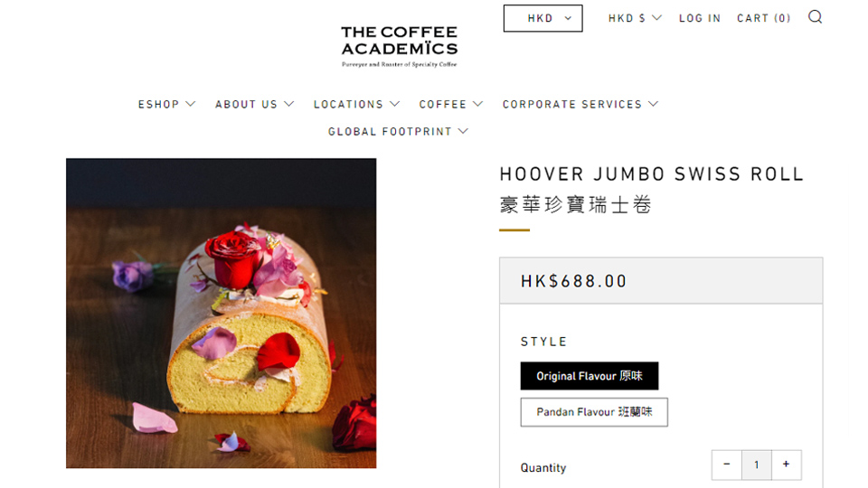Open the Global Footprint menu
This screenshot has height=488, width=868.
(x=398, y=132)
